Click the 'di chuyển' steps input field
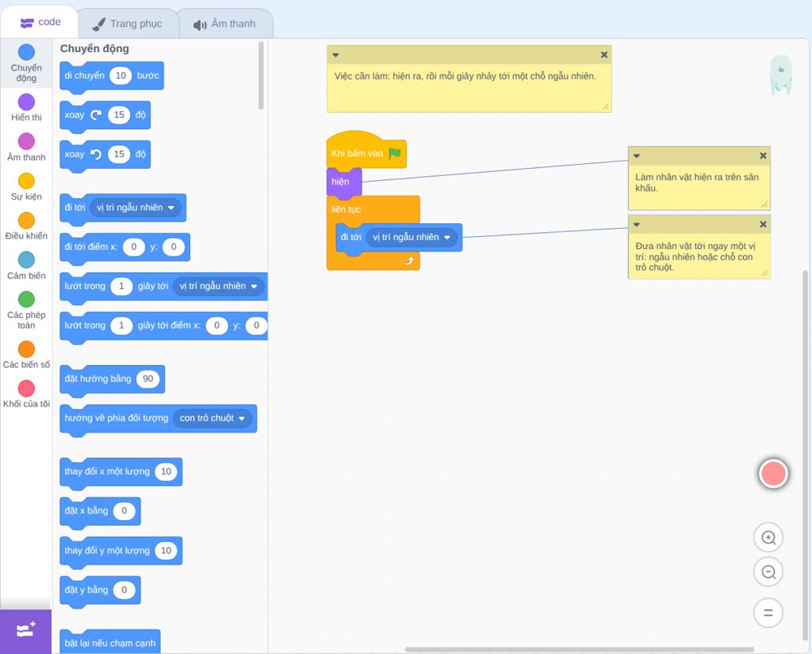Viewport: 812px width, 654px height. 121,75
